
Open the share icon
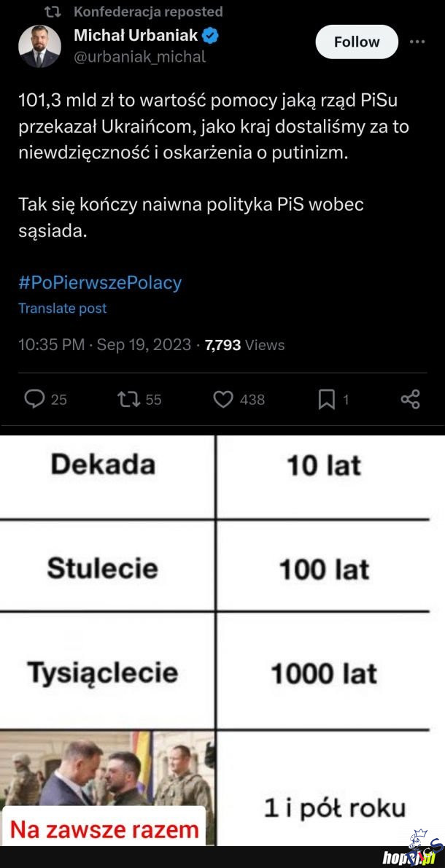(410, 399)
